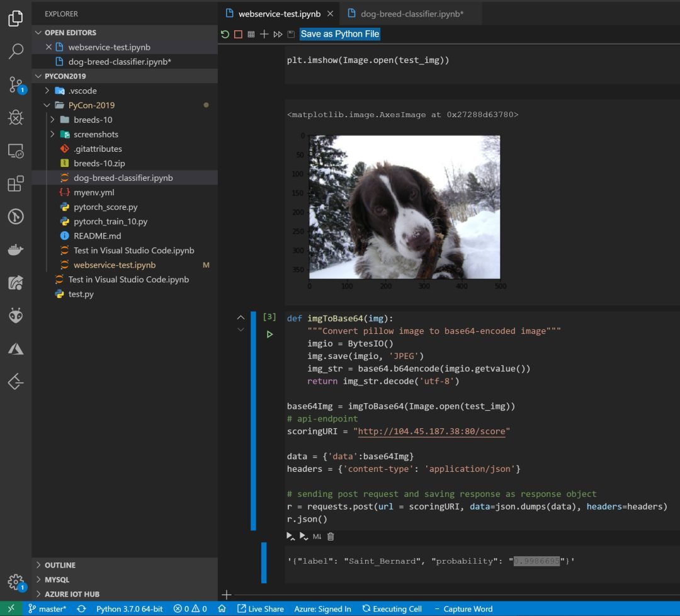Toggle cell to Markdown type

pos(317,537)
